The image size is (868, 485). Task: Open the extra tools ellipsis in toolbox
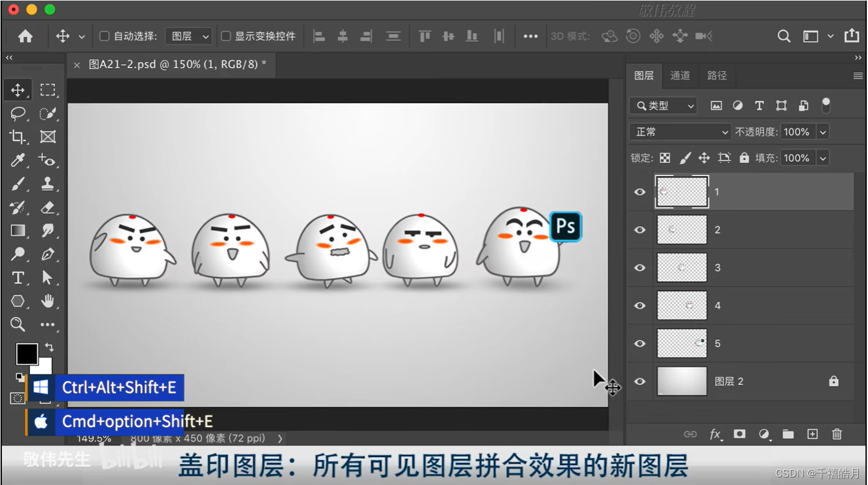click(48, 324)
